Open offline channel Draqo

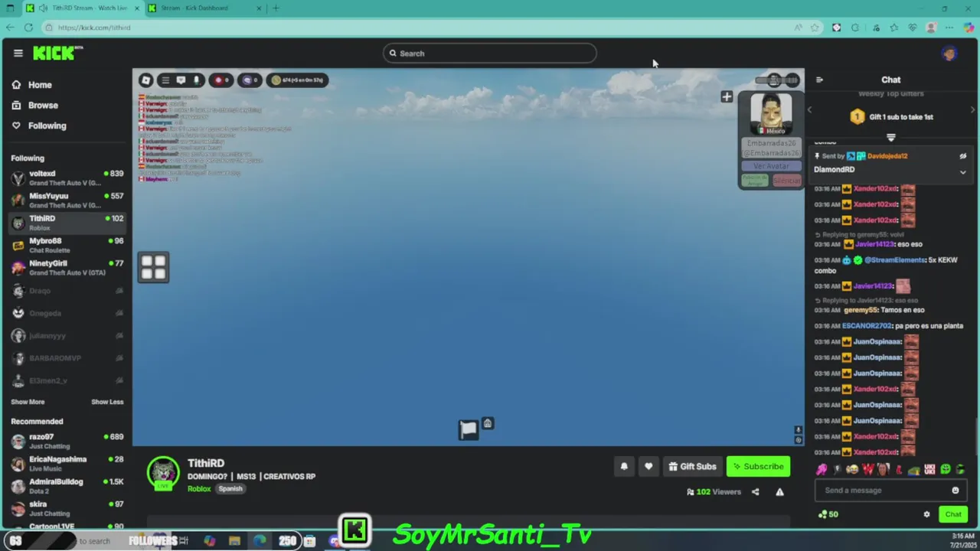click(67, 290)
